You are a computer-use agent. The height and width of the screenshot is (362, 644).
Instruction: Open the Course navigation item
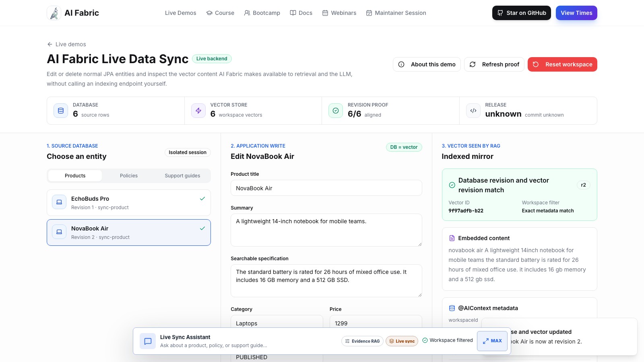click(x=220, y=13)
